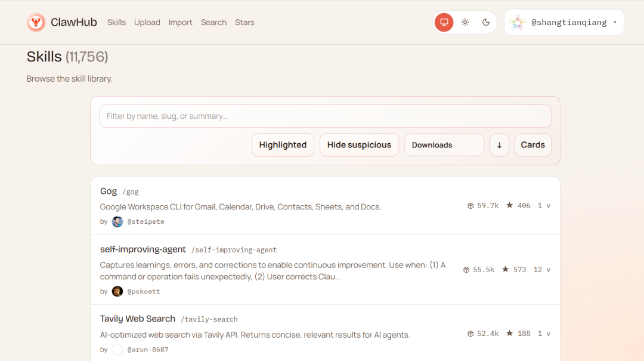Screen dimensions: 644x361
Task: Expand the @shangtianqiang account menu arrow
Action: pos(615,23)
